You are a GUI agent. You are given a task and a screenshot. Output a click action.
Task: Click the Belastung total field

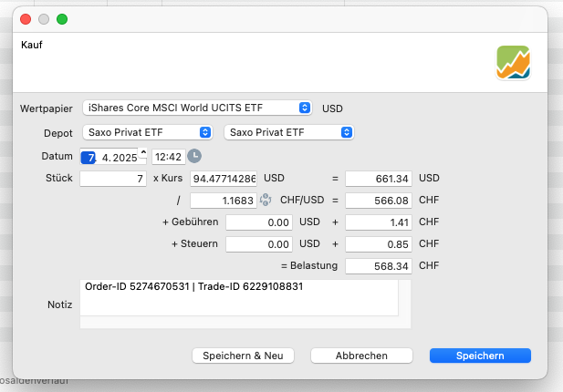point(381,265)
